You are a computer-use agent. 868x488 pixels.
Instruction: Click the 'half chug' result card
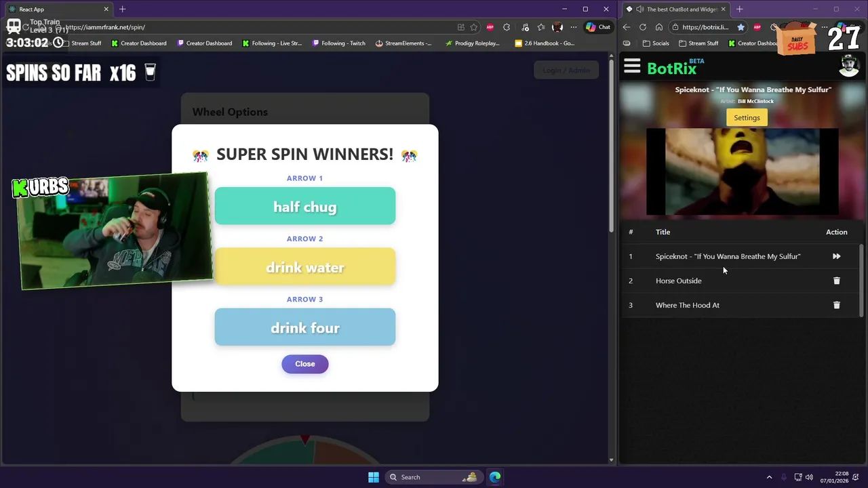point(304,206)
